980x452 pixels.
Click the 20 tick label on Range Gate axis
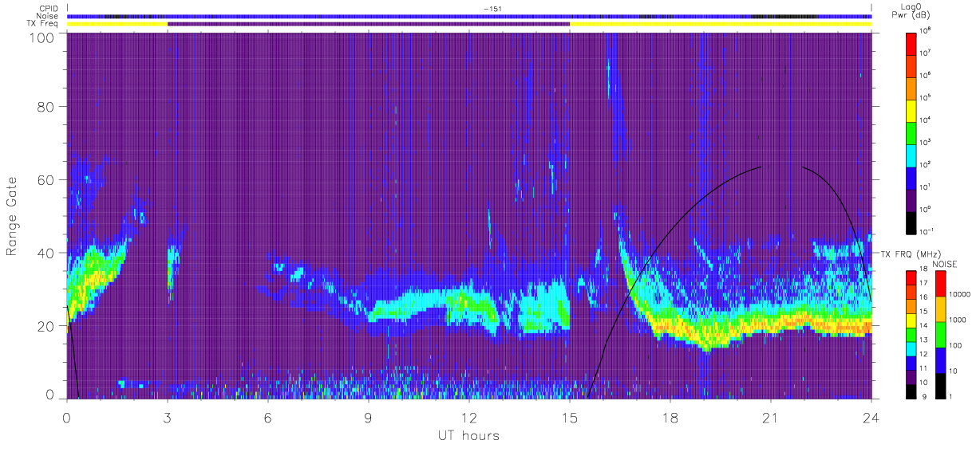tap(45, 326)
